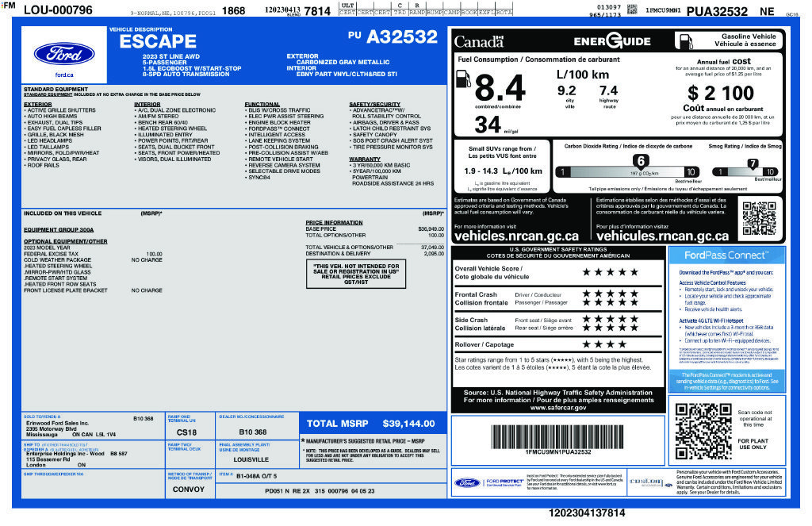Click the 'Access Vehicle Control Features' heading
This screenshot has height=526, width=812.
pos(713,283)
